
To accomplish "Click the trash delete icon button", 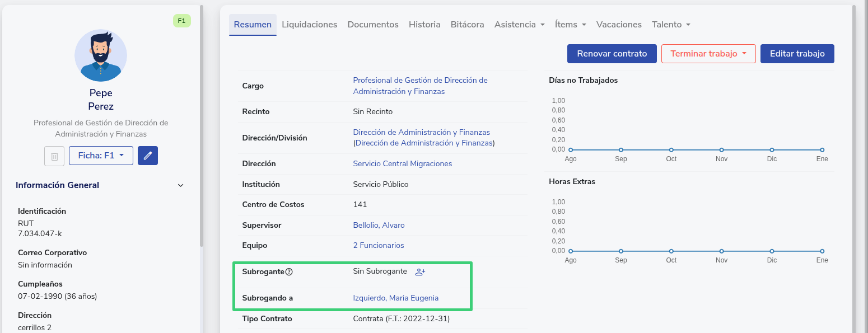I will point(54,156).
